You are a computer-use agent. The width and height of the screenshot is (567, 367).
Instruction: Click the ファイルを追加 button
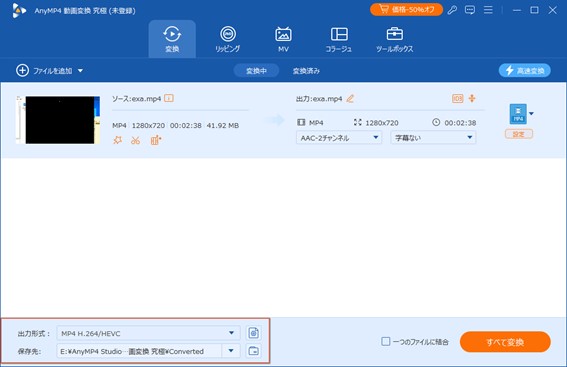pyautogui.click(x=44, y=71)
